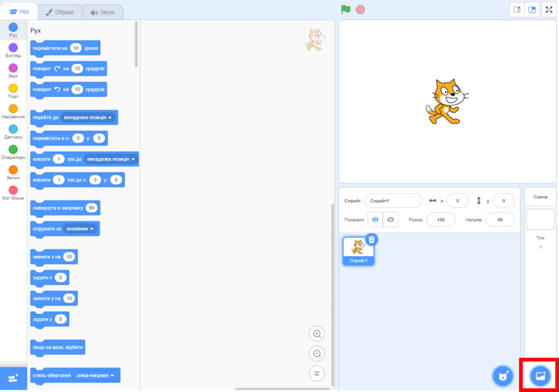The width and height of the screenshot is (559, 392).
Task: Select the Мої блоки category
Action: click(x=13, y=193)
